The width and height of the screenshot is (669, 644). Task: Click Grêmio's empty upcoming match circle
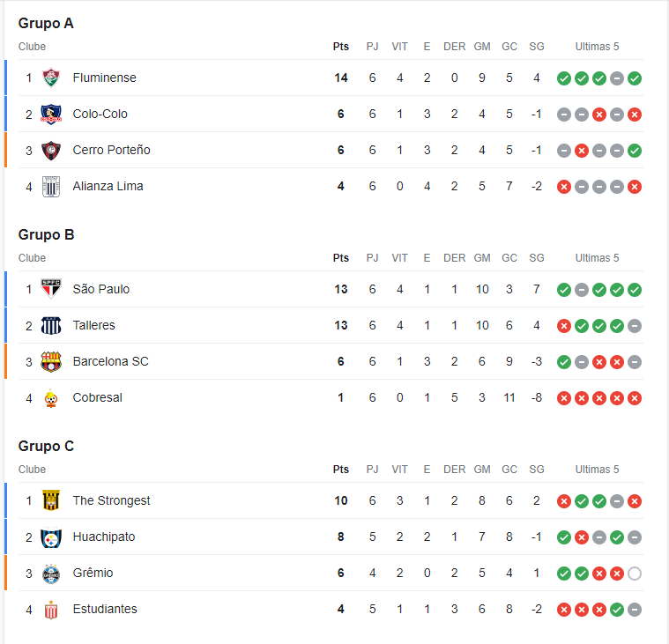coord(635,574)
